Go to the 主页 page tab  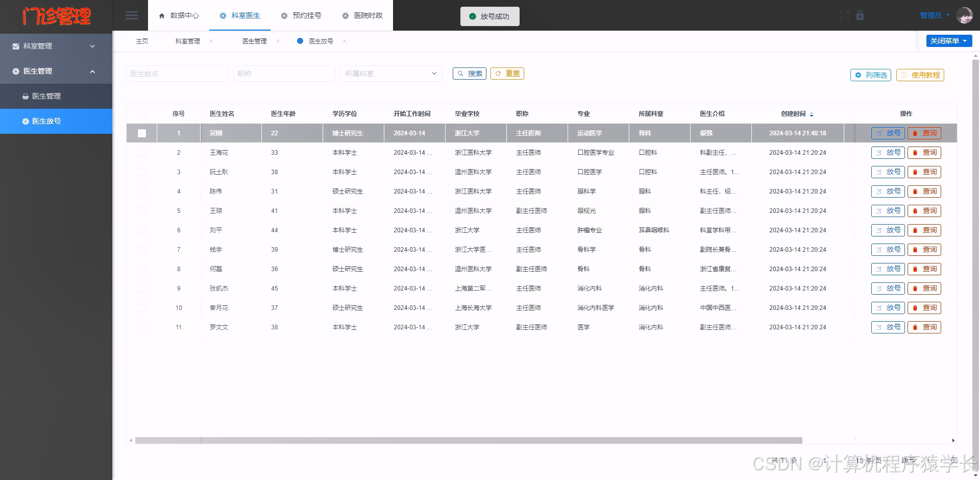tap(142, 41)
